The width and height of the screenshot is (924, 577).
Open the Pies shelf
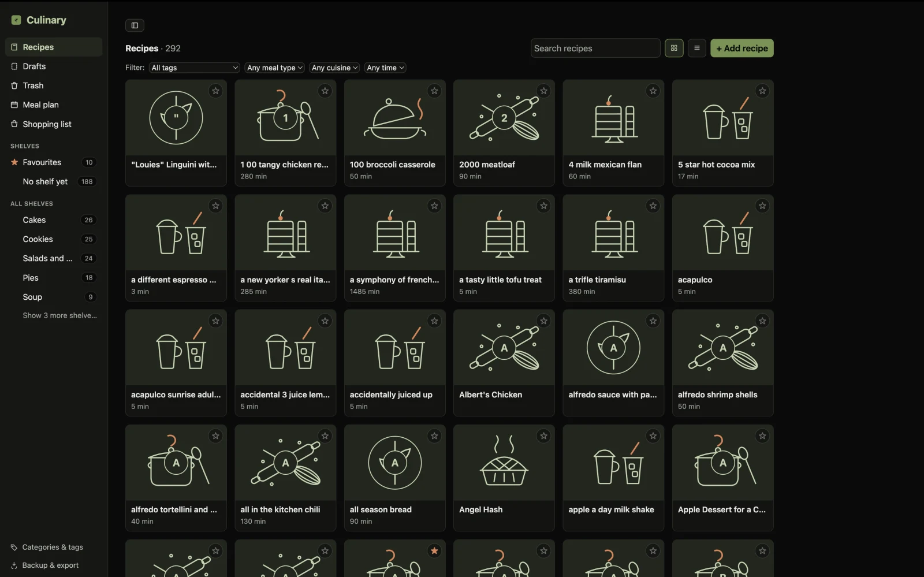pos(54,278)
